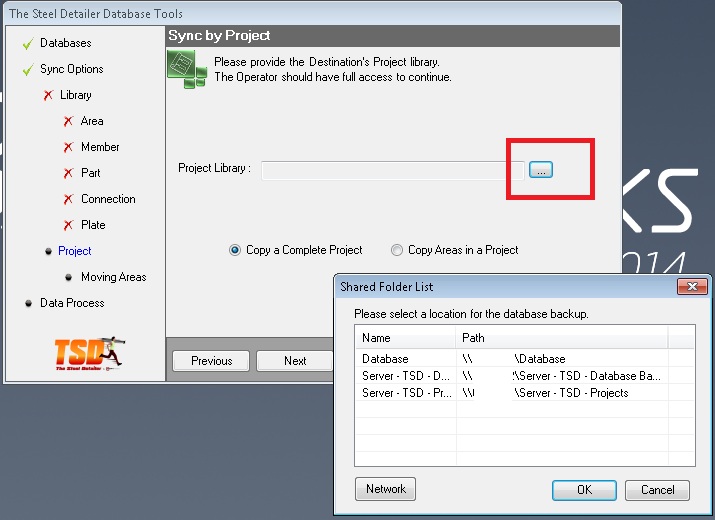
Task: Select the Part step in sidebar
Action: pyautogui.click(x=90, y=173)
